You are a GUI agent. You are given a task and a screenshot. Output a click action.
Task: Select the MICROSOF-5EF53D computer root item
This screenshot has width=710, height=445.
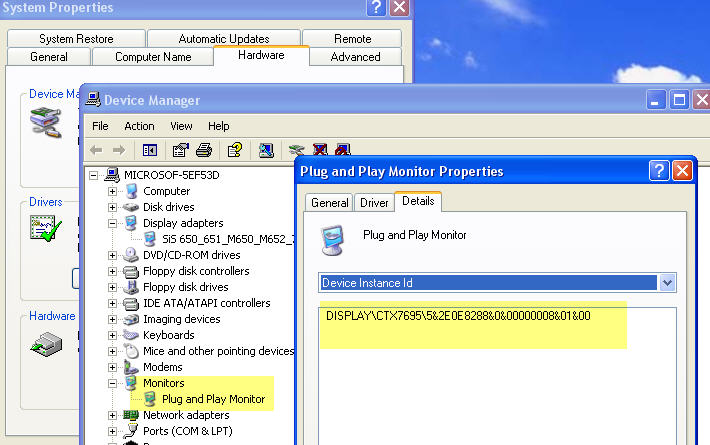(172, 175)
